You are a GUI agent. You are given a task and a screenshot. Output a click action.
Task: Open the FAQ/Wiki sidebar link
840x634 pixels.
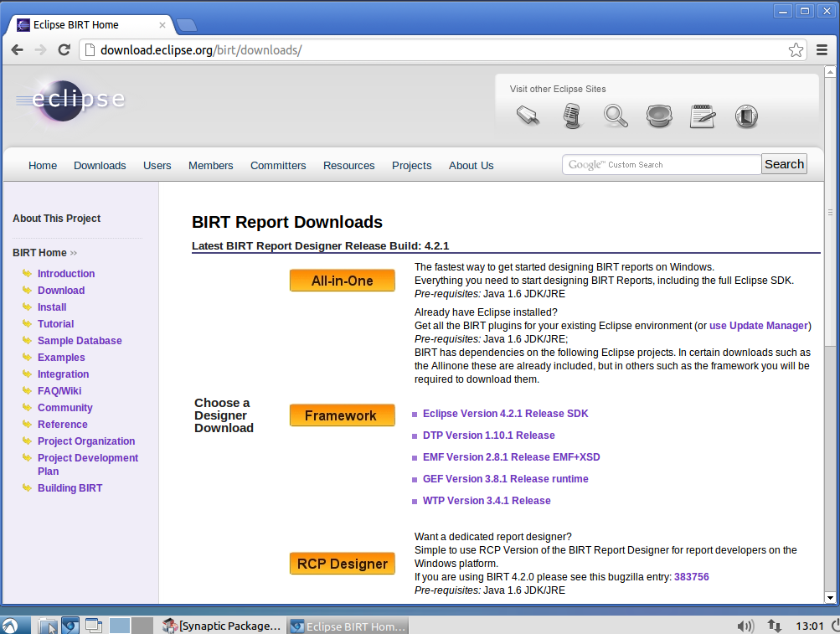(59, 390)
